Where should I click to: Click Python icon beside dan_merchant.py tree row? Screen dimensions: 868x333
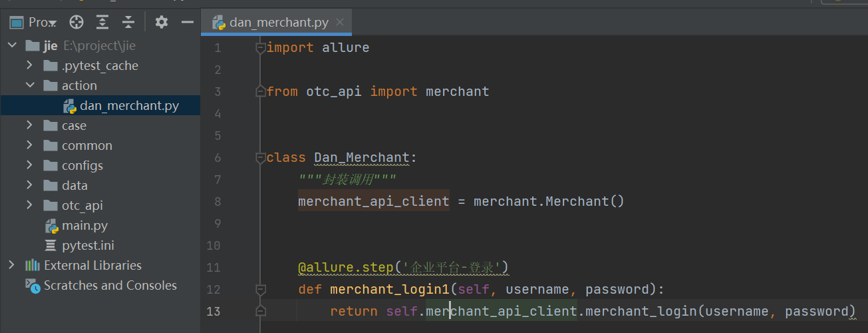(x=70, y=106)
